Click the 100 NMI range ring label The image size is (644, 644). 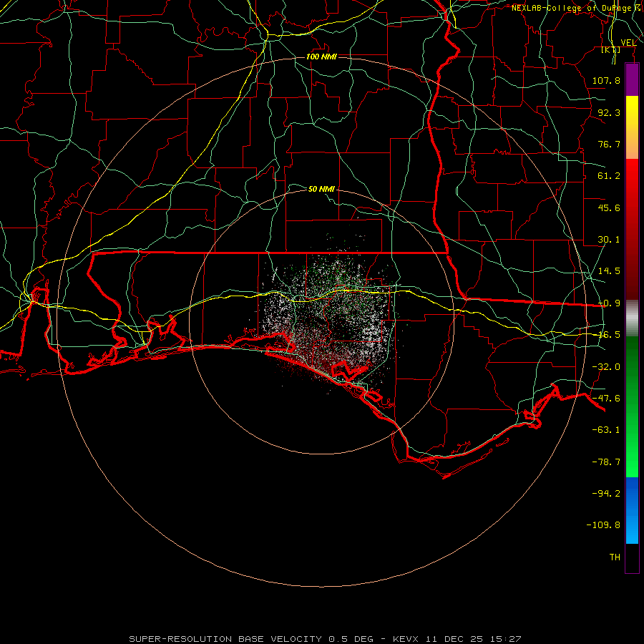point(321,57)
